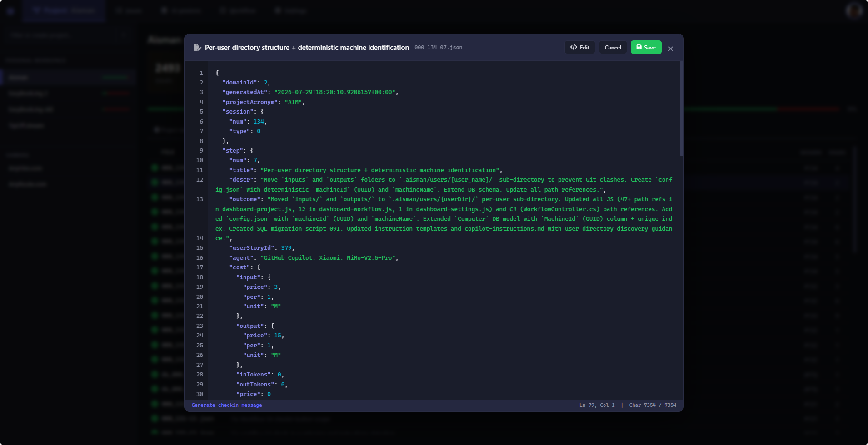Image resolution: width=868 pixels, height=445 pixels.
Task: Click the "session": { line
Action: [243, 112]
